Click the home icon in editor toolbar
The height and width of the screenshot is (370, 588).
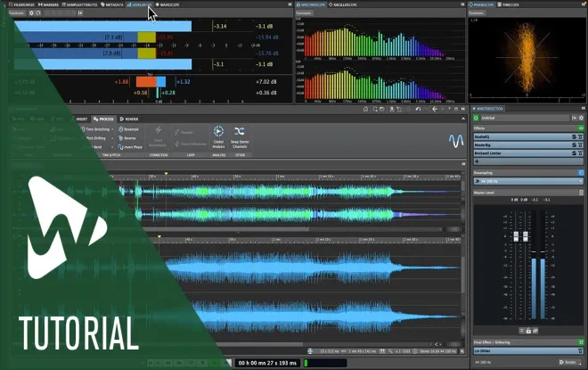click(365, 109)
